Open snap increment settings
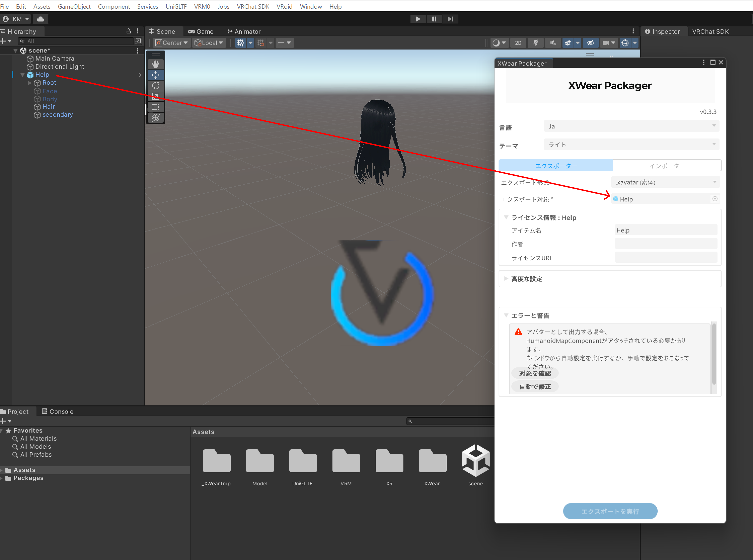This screenshot has width=753, height=560. (284, 43)
